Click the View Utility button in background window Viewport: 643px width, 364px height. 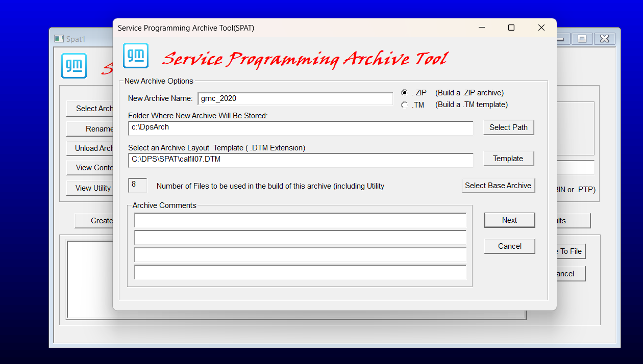(x=90, y=188)
